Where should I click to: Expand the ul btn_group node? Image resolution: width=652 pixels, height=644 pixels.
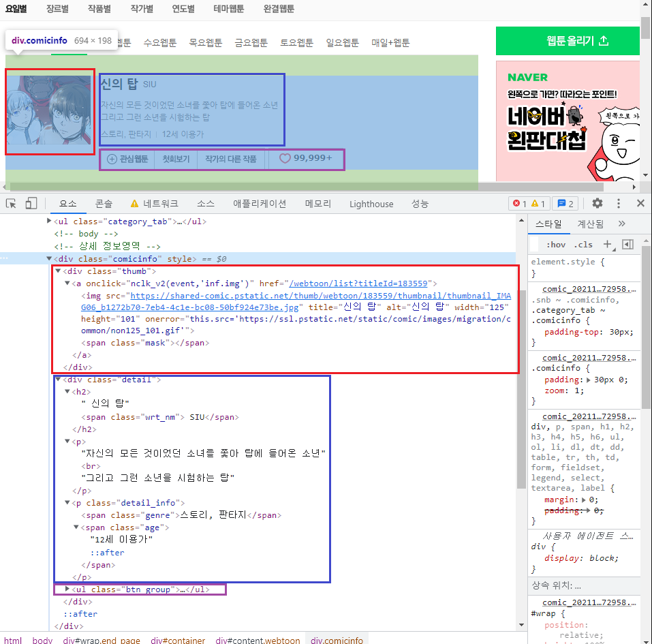click(x=67, y=589)
